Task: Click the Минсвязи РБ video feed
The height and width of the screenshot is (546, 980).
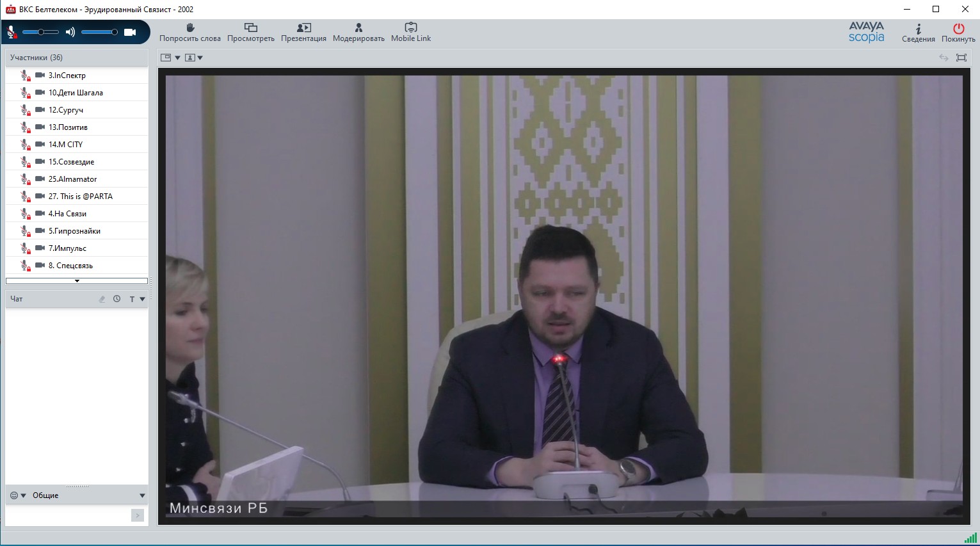Action: pyautogui.click(x=564, y=297)
